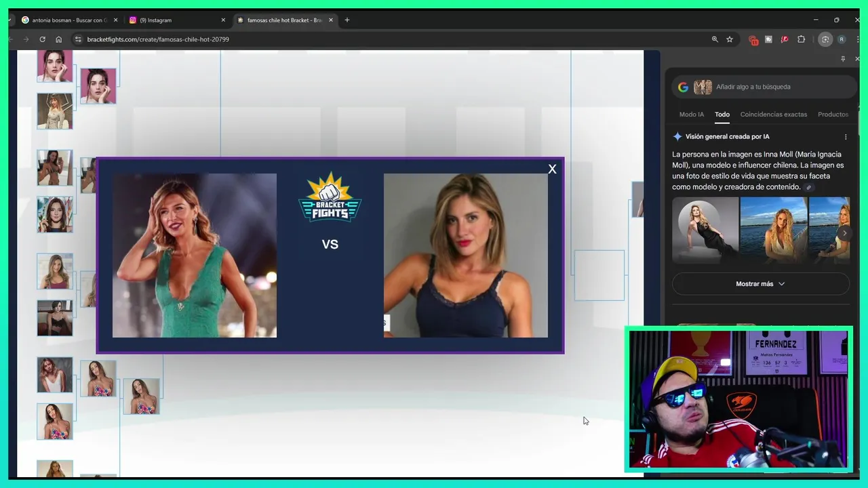Bookmark this page with the star
This screenshot has height=488, width=868.
[730, 39]
